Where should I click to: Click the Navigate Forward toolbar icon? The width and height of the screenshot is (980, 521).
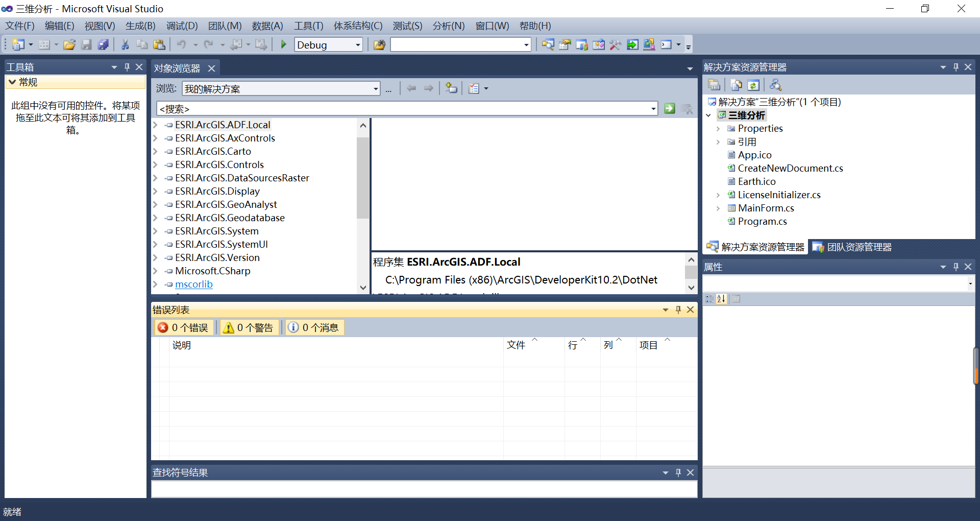261,45
